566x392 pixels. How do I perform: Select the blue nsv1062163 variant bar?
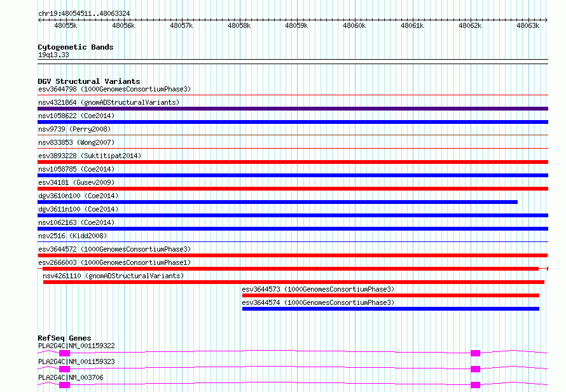tap(293, 229)
